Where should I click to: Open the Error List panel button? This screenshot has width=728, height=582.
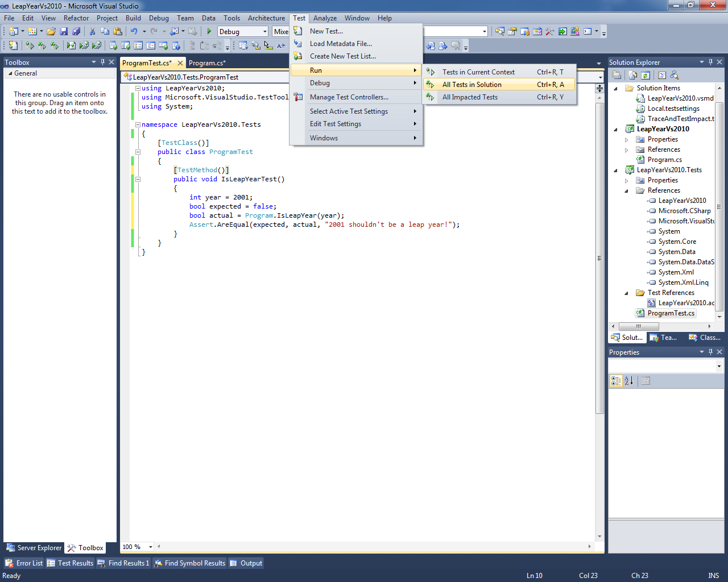24,563
